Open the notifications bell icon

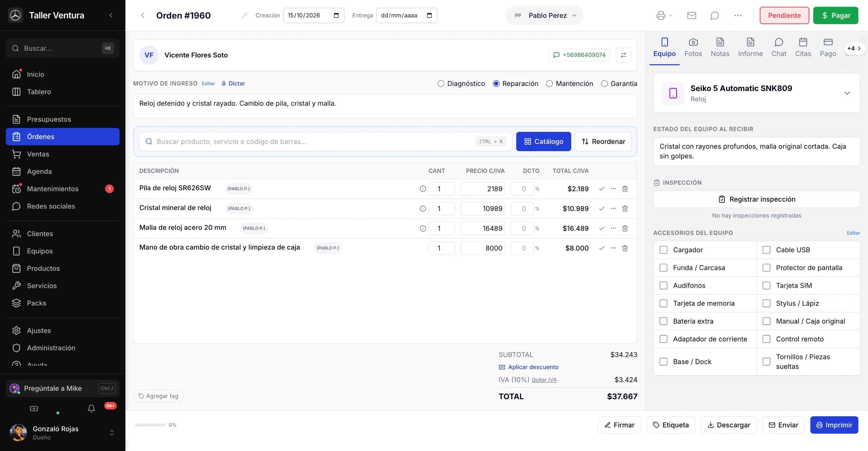[91, 408]
